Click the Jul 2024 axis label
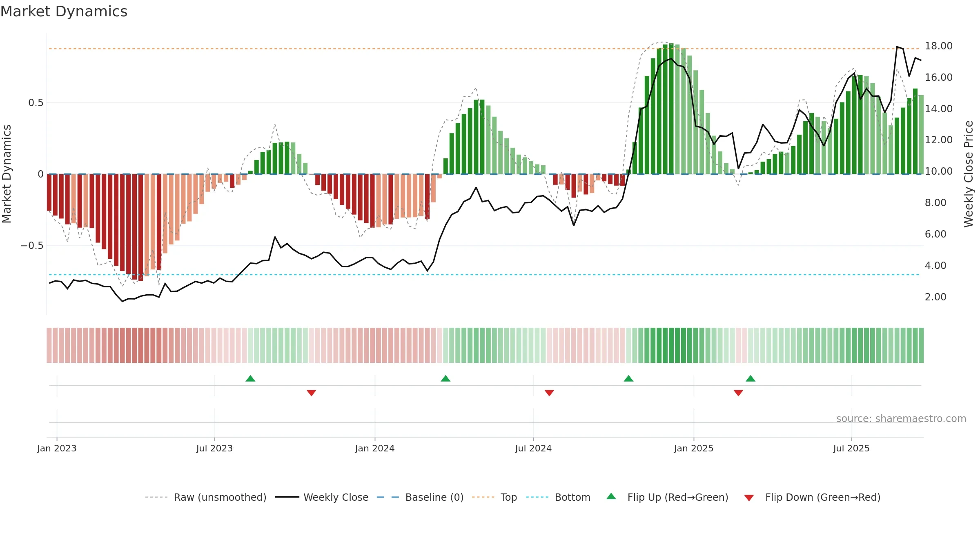This screenshot has height=551, width=980. click(x=533, y=448)
